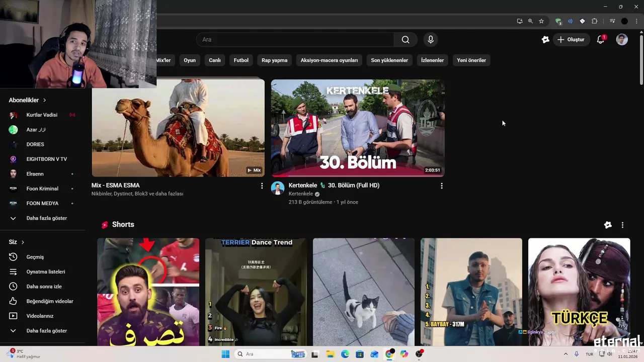This screenshot has height=362, width=644.
Task: Open EIGHTBORN V TV channel
Action: 43,159
